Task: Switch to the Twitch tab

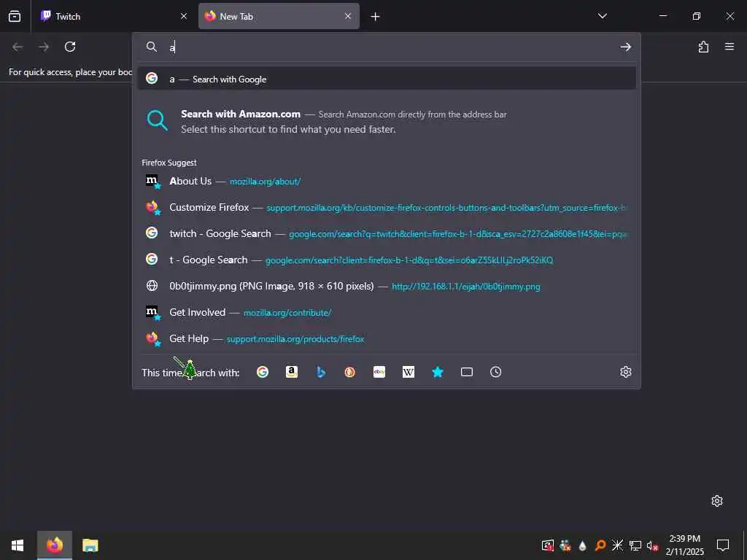Action: pyautogui.click(x=115, y=16)
